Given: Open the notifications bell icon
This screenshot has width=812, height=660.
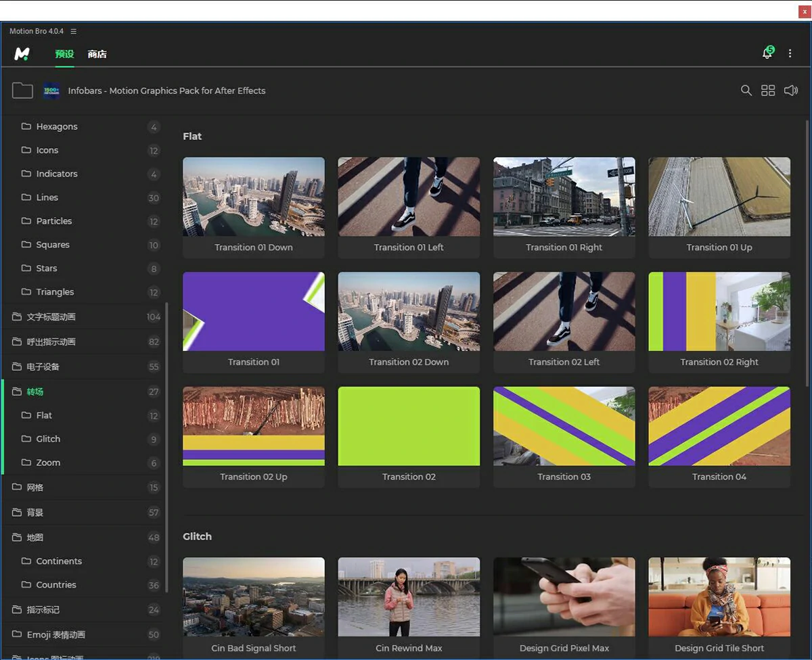Looking at the screenshot, I should [x=767, y=53].
